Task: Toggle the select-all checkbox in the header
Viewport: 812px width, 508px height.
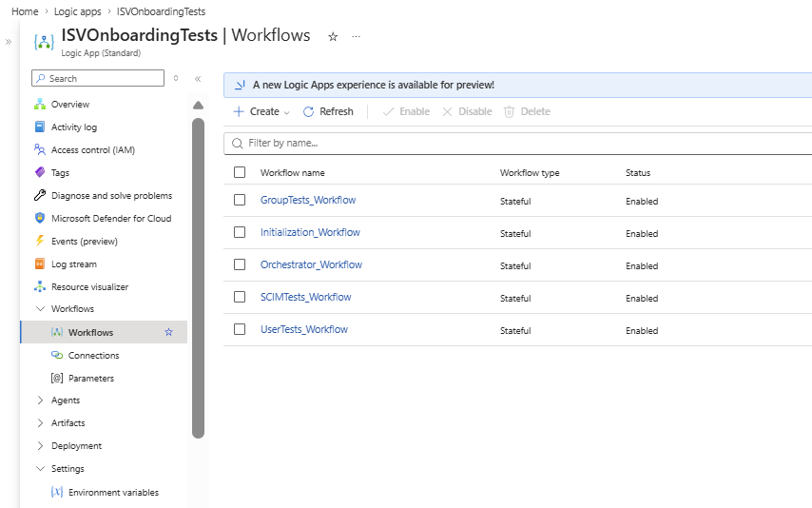Action: tap(240, 172)
